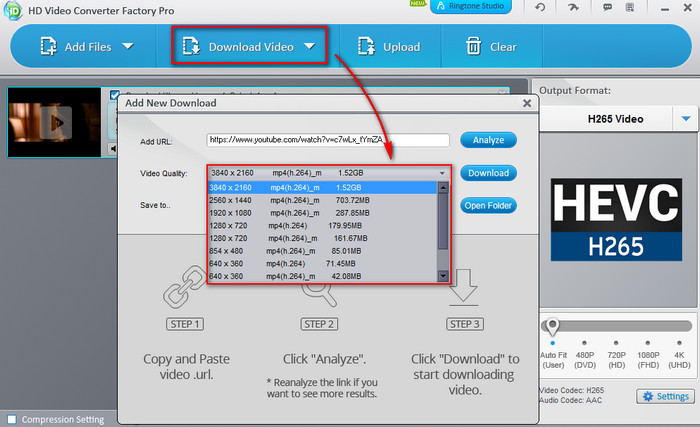700x427 pixels.
Task: Select 854 x 480 85.01MB option
Action: [323, 251]
